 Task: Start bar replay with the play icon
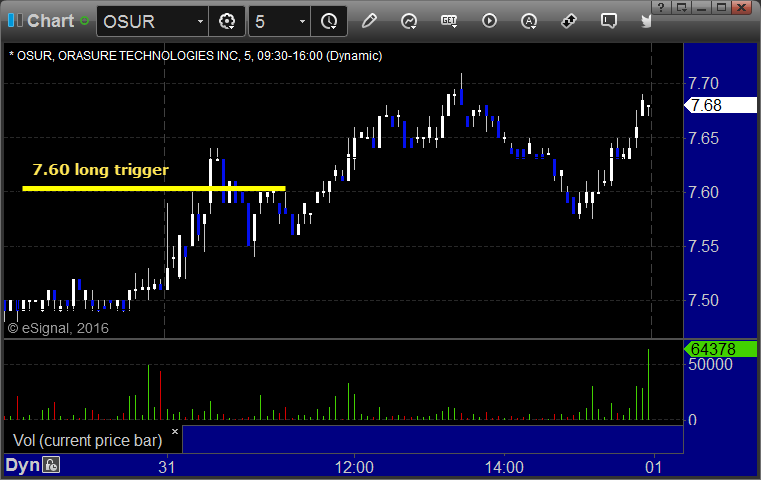click(489, 21)
